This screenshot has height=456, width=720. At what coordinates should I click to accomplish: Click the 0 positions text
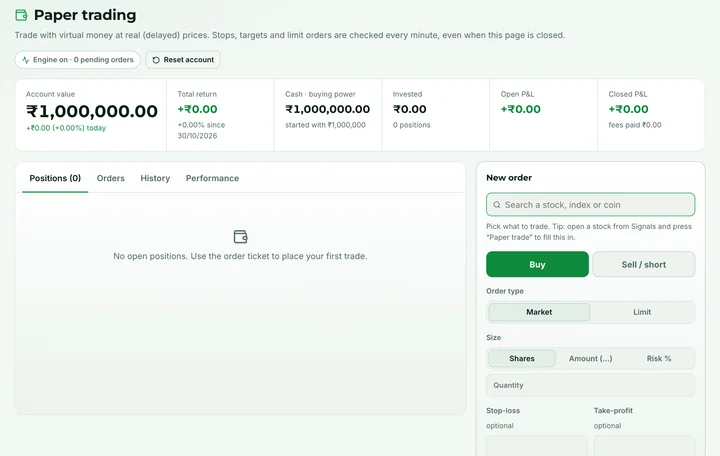(x=411, y=125)
